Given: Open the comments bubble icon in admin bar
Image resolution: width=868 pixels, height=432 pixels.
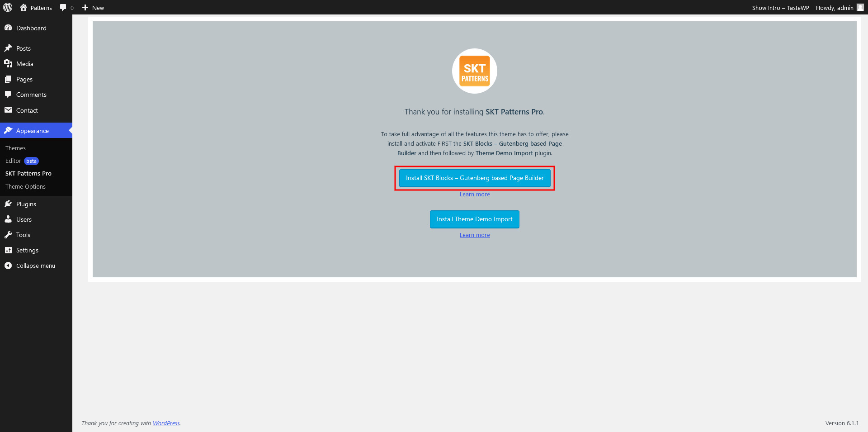Looking at the screenshot, I should [63, 8].
